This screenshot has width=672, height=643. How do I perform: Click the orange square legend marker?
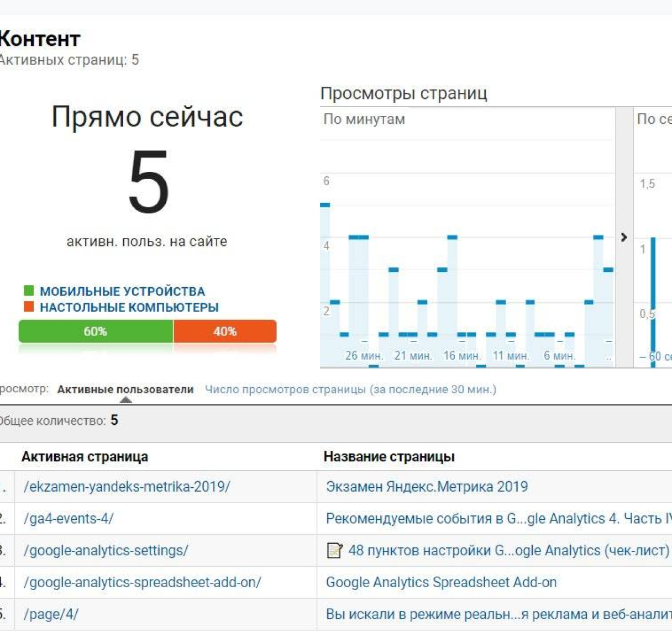tap(29, 307)
